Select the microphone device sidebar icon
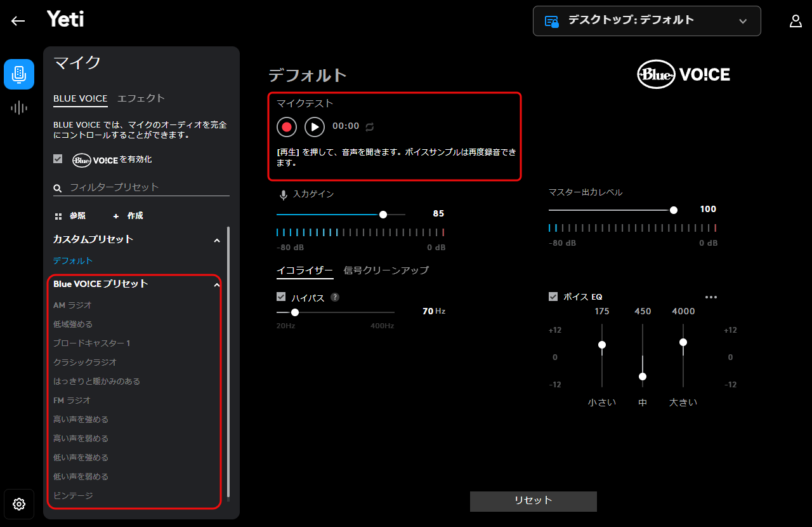 click(x=19, y=74)
